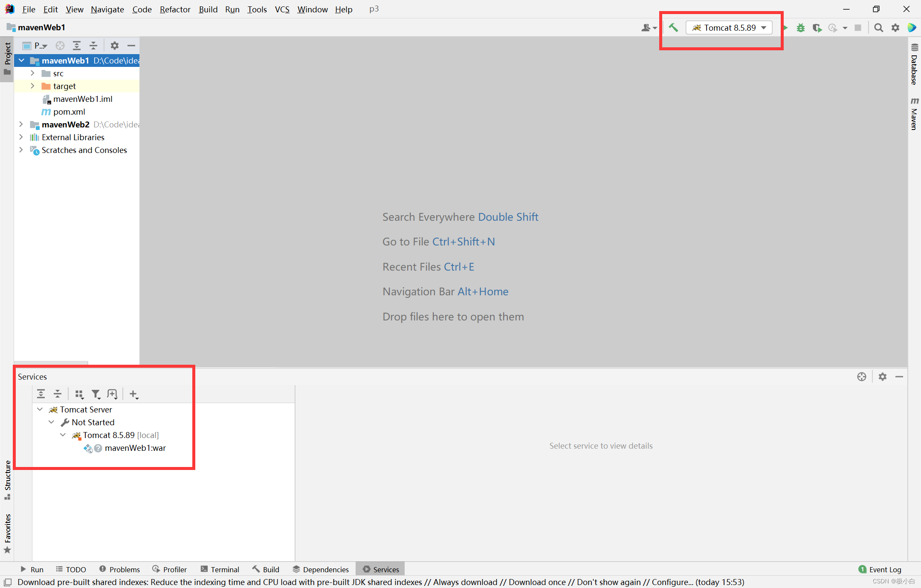The height and width of the screenshot is (588, 921).
Task: Click the Group By icon in Services
Action: [79, 394]
